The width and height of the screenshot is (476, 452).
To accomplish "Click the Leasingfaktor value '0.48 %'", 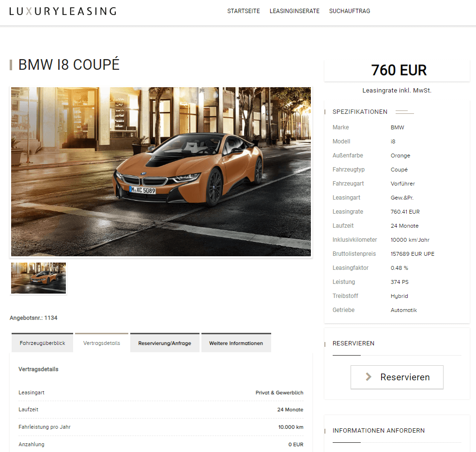I will tap(399, 268).
